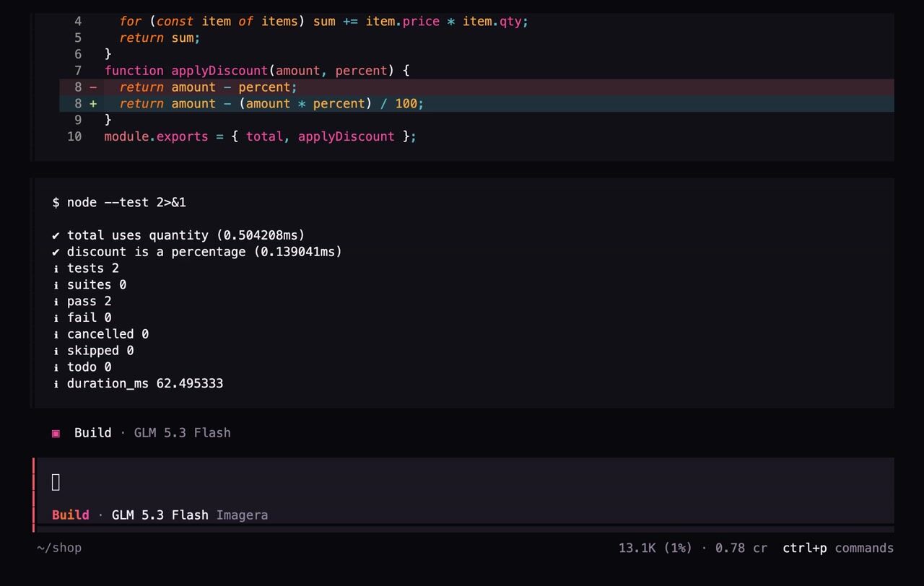The image size is (924, 586).
Task: Click line number 10 in the gutter
Action: 74,137
